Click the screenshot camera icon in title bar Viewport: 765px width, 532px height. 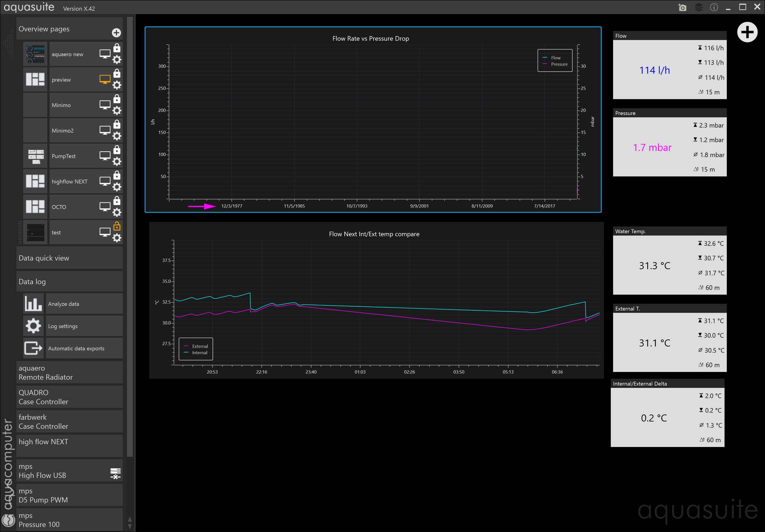[682, 7]
